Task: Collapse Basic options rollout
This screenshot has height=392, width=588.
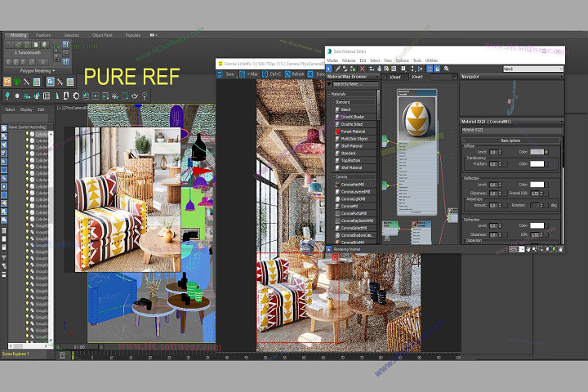Action: pyautogui.click(x=510, y=140)
